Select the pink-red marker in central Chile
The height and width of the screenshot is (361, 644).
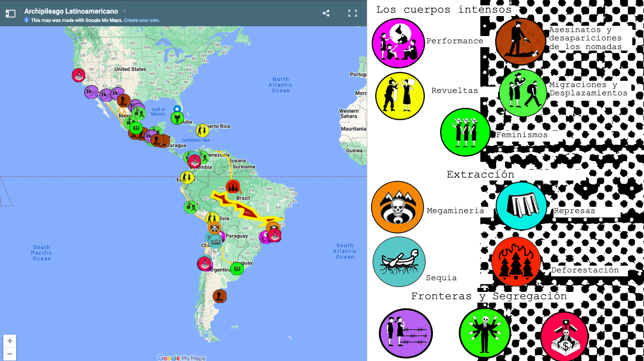click(x=205, y=264)
